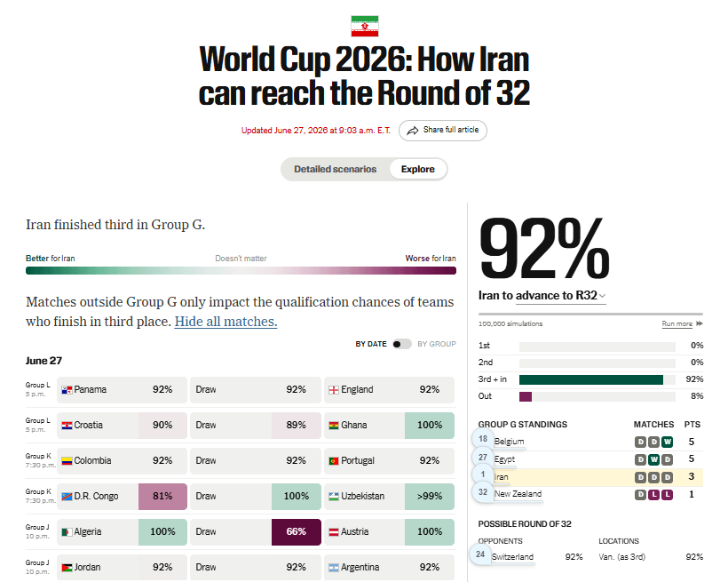Click the share arrow icon
Image resolution: width=728 pixels, height=582 pixels.
click(412, 131)
